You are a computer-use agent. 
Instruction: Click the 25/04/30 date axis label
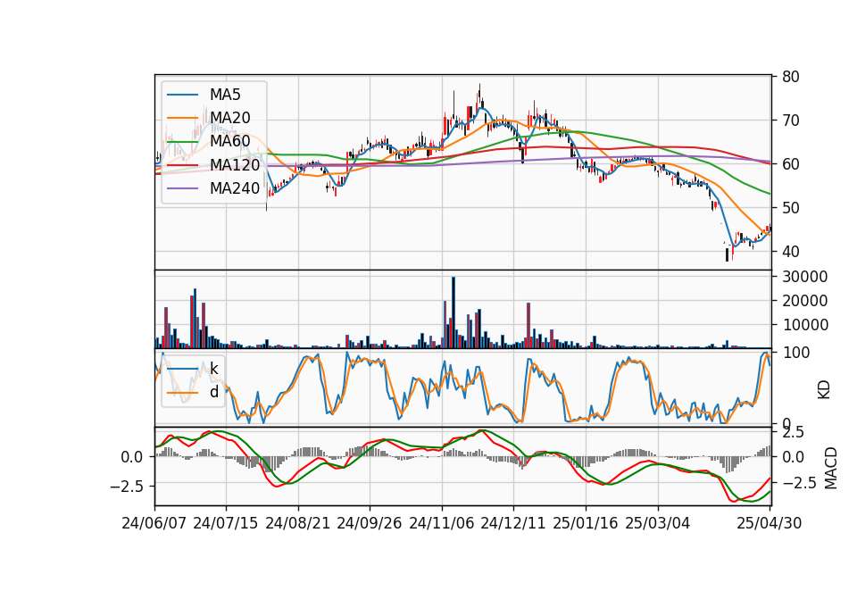tap(770, 523)
